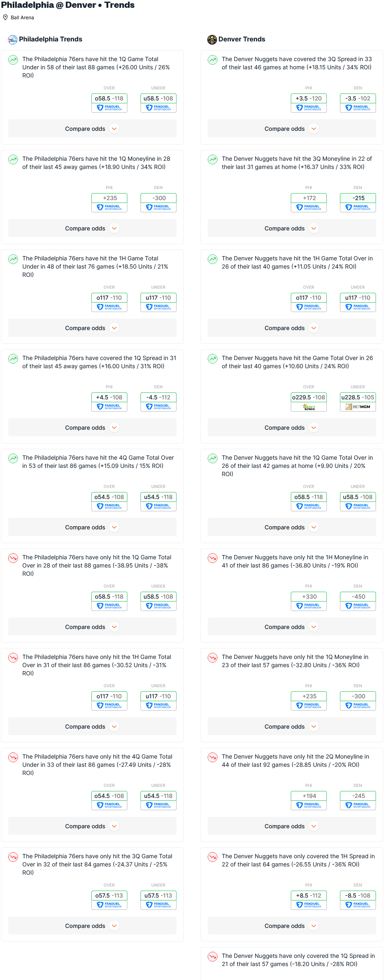The width and height of the screenshot is (385, 980).
Task: Click the Denver Nuggets logo icon
Action: click(212, 39)
